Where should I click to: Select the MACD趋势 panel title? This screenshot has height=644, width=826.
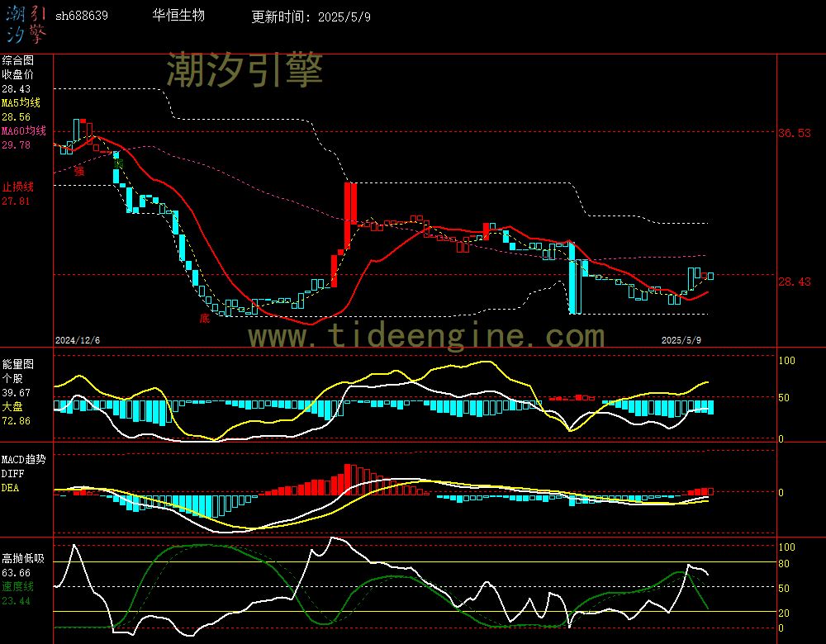coord(23,460)
